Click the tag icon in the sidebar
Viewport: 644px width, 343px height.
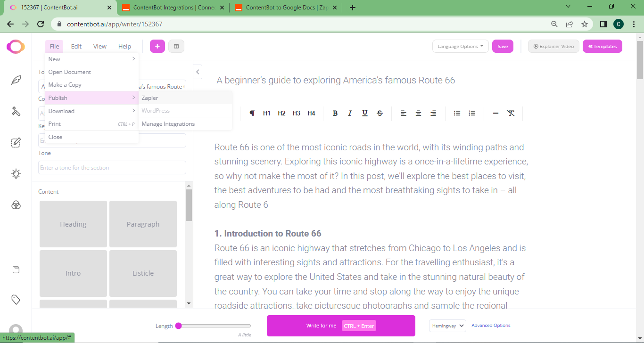16,299
